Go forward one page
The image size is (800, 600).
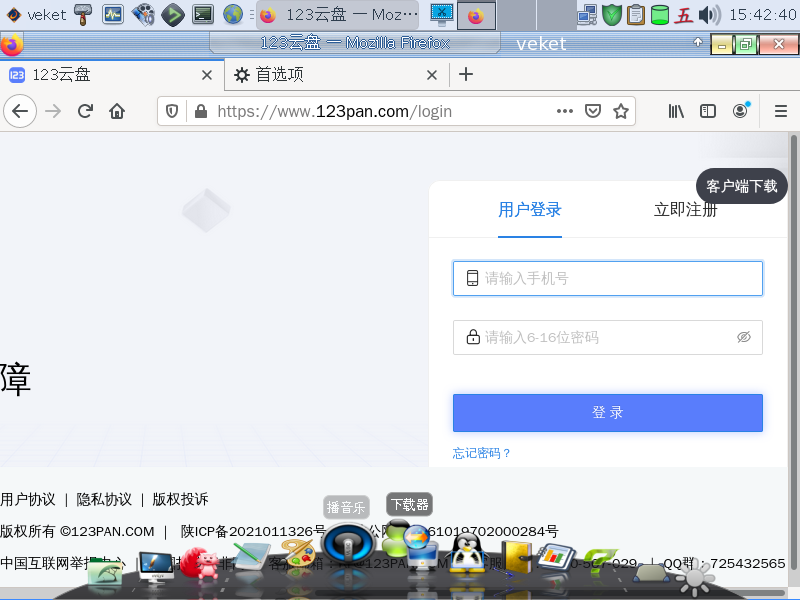53,111
